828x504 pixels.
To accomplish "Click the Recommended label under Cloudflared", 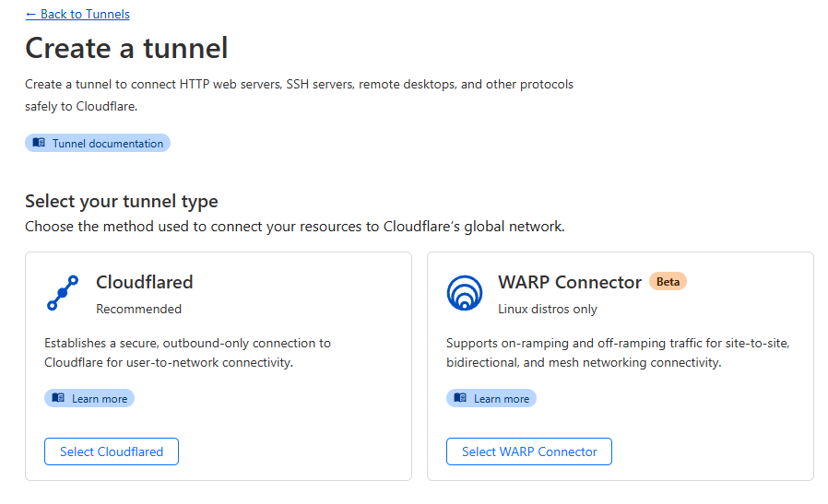I will 139,310.
